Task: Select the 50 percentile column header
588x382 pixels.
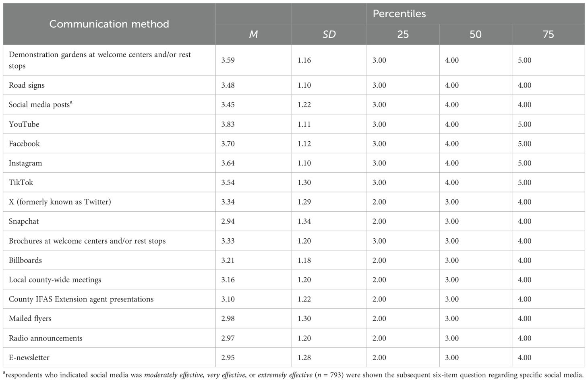Action: point(475,34)
